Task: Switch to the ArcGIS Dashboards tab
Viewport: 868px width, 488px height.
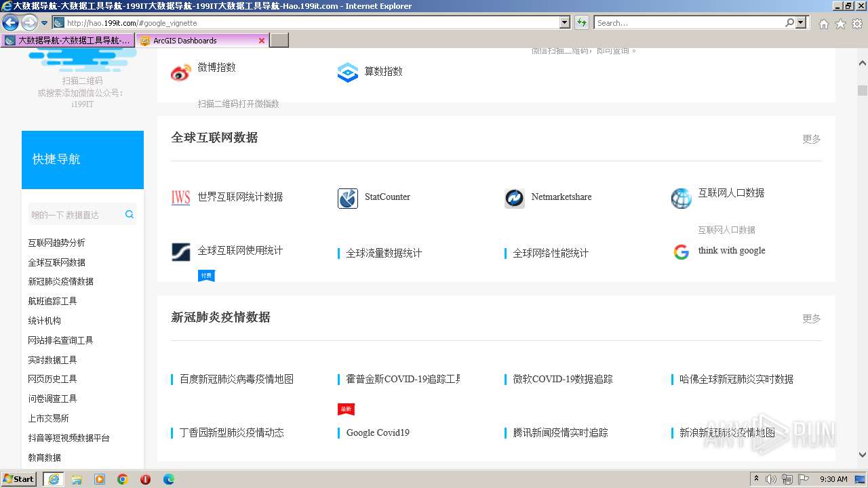Action: pyautogui.click(x=202, y=41)
